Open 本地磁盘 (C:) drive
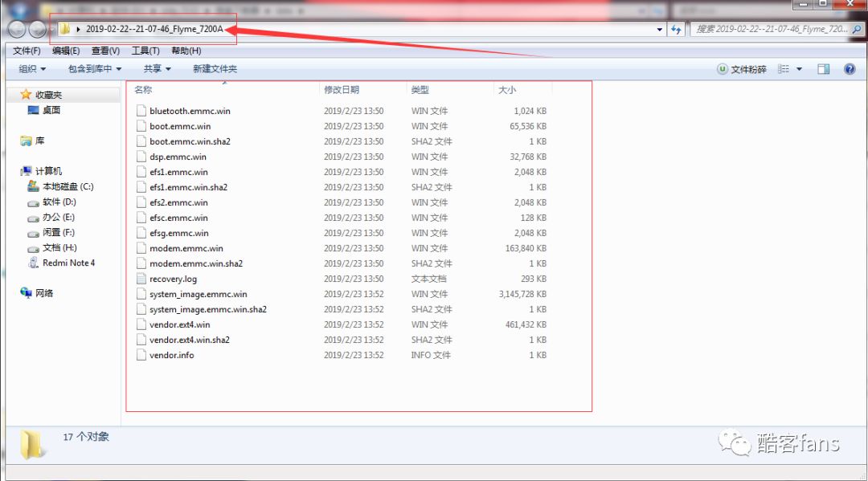The image size is (868, 481). [68, 186]
